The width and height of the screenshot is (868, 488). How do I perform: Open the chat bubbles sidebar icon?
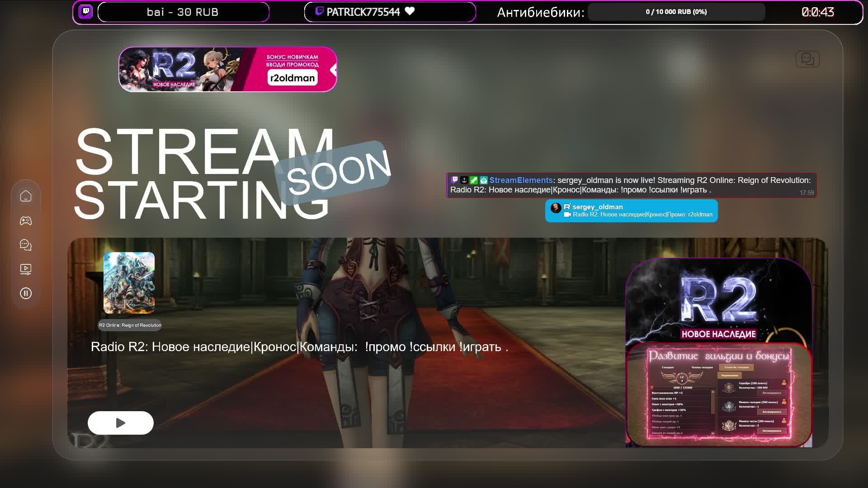26,245
